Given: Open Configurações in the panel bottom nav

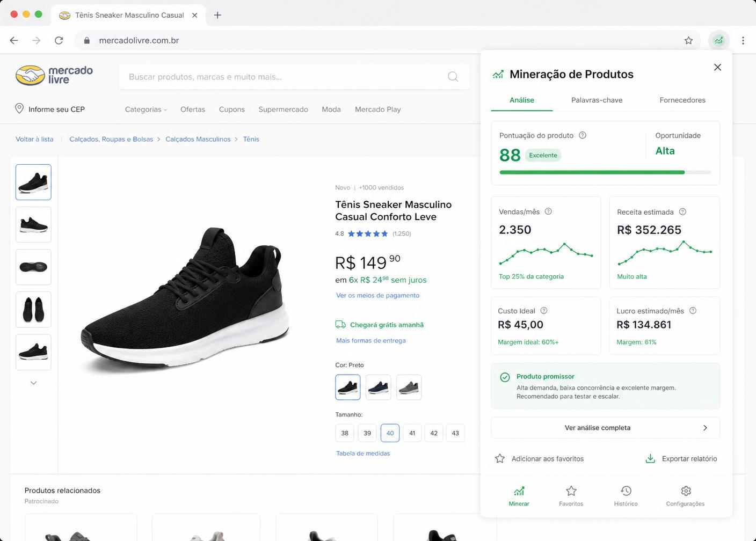Looking at the screenshot, I should (686, 496).
